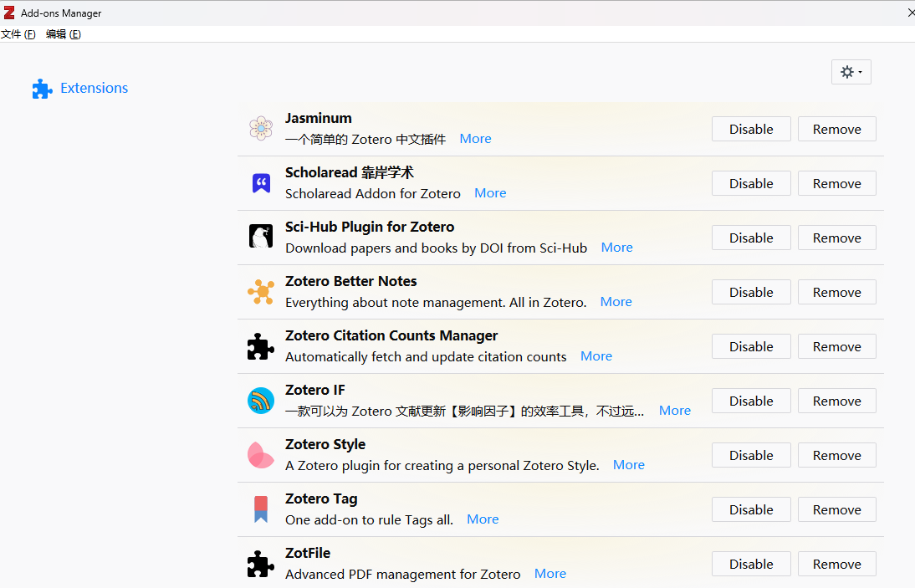The image size is (915, 588).
Task: Open More link for Zotero IF
Action: 675,410
